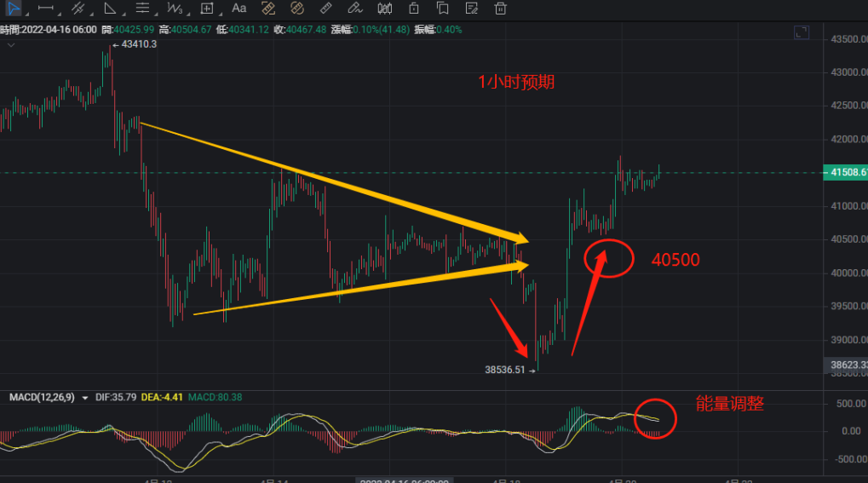Screen dimensions: 868x483
Task: Select the Aa text annotation tool
Action: coord(239,9)
